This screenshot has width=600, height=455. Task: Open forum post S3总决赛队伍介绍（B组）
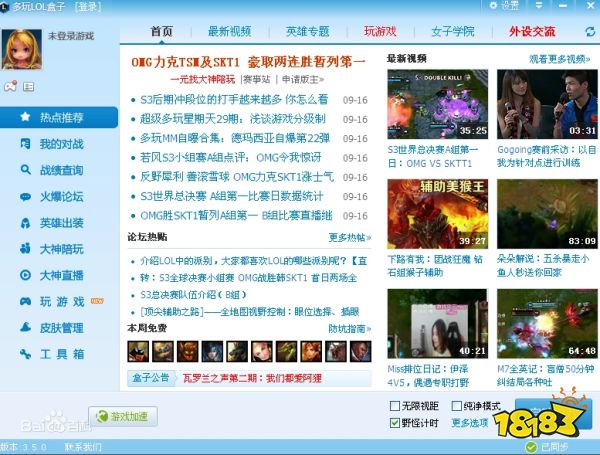[x=194, y=295]
